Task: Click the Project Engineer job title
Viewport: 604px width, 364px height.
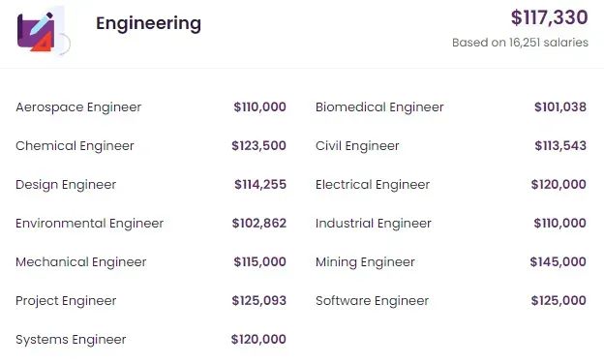Action: (x=66, y=301)
